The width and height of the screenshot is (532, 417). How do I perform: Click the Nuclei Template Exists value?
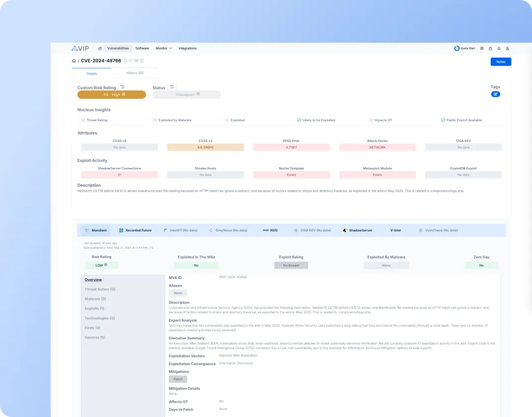[291, 175]
